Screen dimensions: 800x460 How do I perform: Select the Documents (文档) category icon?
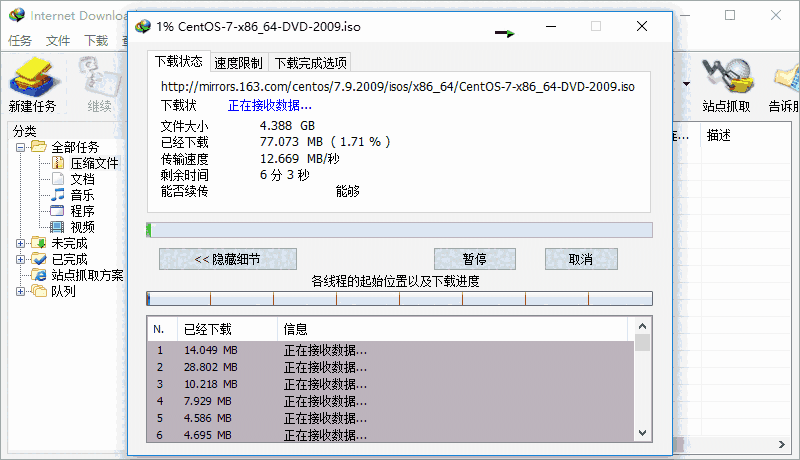pos(58,179)
